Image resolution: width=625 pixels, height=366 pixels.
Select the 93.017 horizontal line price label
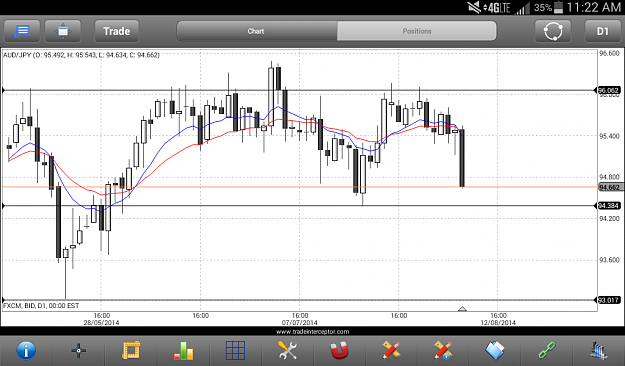point(609,300)
